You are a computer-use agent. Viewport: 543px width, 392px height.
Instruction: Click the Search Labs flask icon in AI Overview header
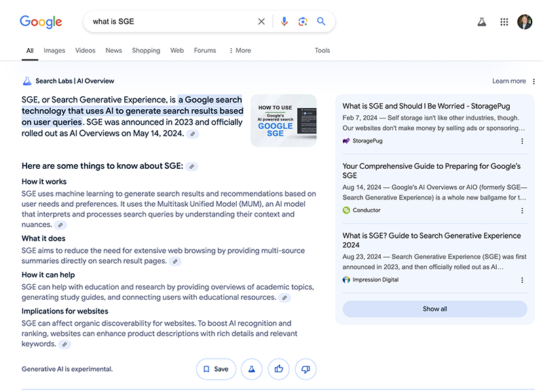pos(27,81)
